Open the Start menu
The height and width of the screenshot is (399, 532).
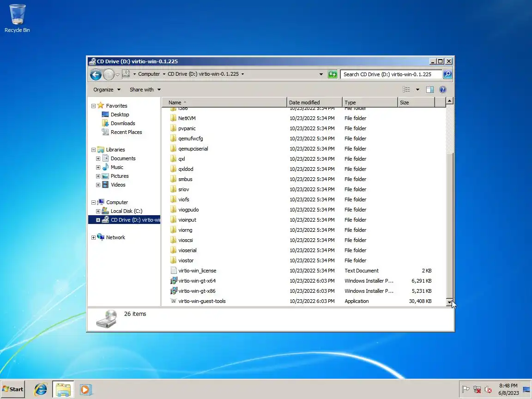(x=13, y=389)
